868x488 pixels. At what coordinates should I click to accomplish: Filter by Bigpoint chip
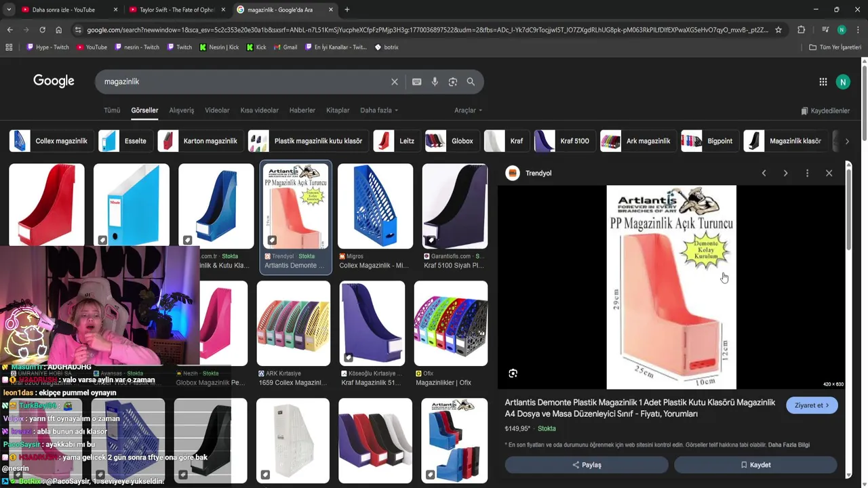tap(710, 141)
